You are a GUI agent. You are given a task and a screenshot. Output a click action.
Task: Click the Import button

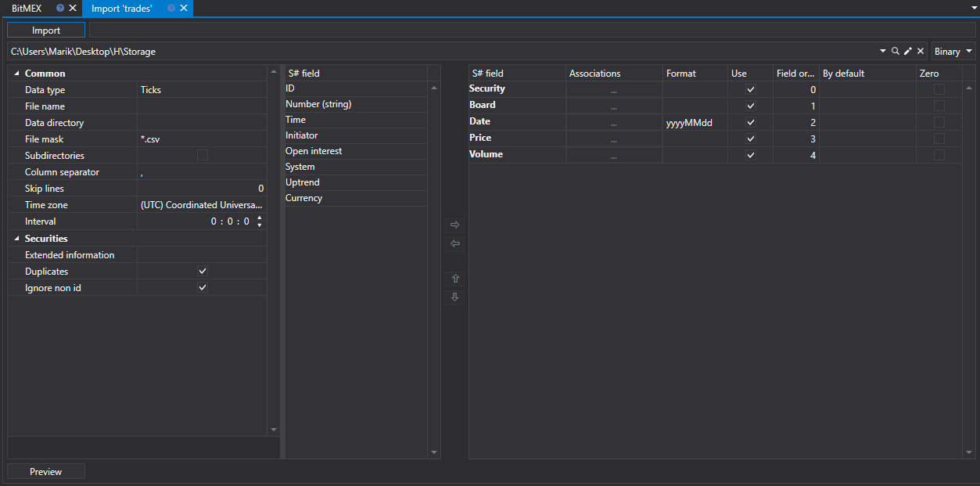[46, 31]
